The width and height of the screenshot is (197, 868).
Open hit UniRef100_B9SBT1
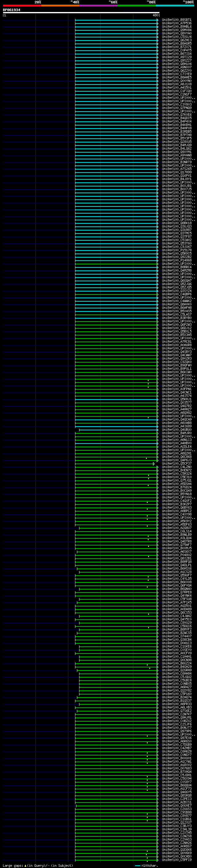click(x=176, y=20)
